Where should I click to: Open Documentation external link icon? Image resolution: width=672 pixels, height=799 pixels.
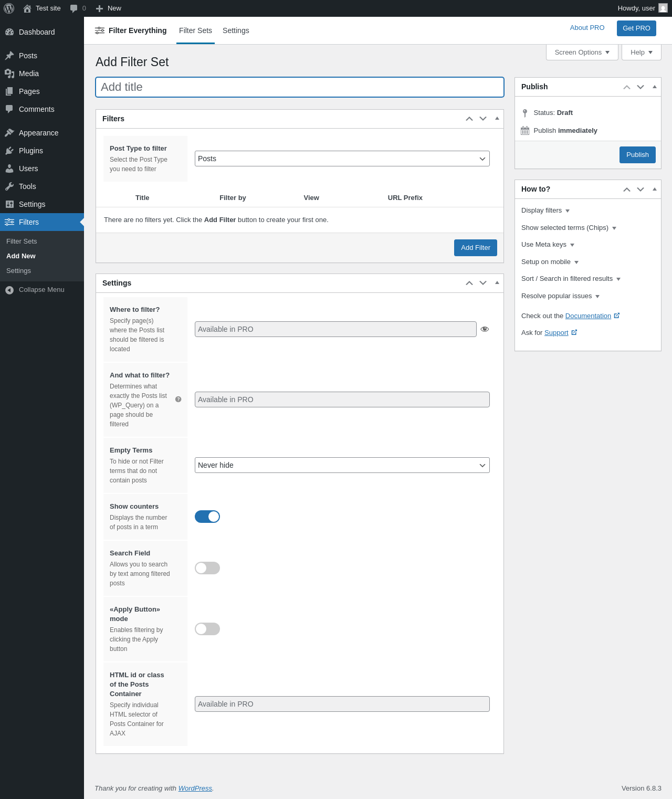[617, 316]
